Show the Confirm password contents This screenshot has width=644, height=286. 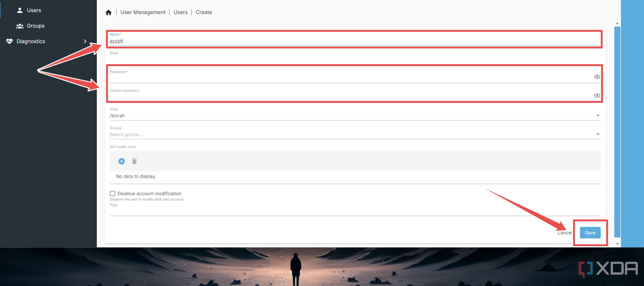[x=597, y=96]
